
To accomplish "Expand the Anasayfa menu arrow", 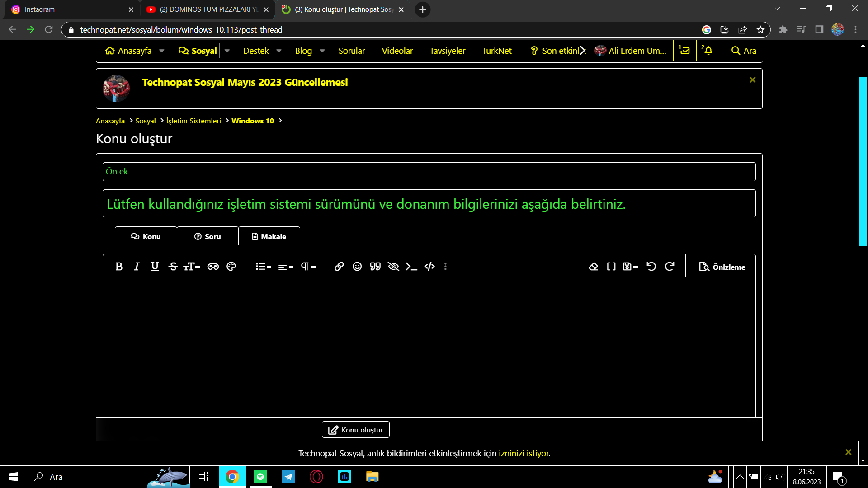I will (162, 51).
